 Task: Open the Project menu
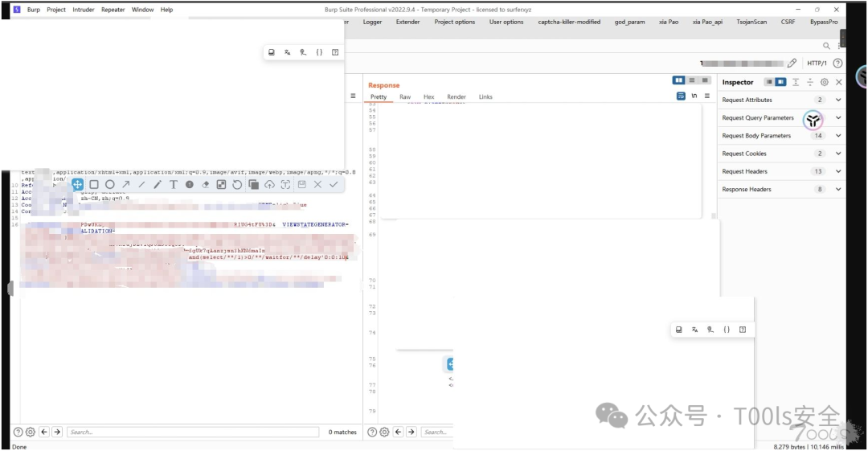click(x=56, y=10)
